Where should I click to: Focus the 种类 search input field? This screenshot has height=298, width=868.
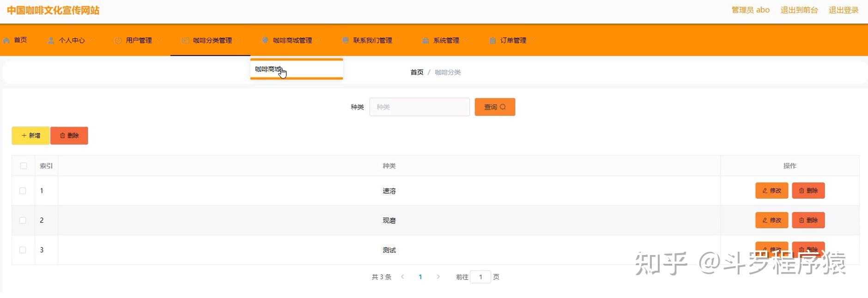coord(419,107)
